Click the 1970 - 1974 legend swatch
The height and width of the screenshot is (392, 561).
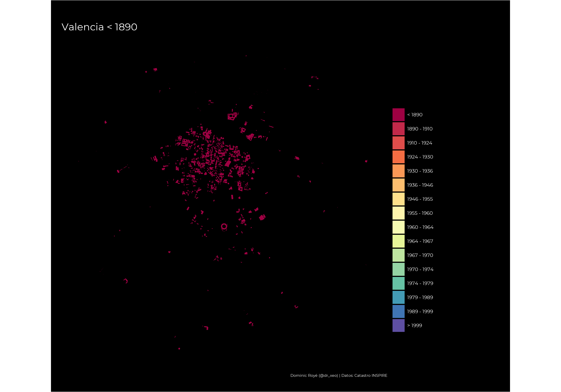398,269
